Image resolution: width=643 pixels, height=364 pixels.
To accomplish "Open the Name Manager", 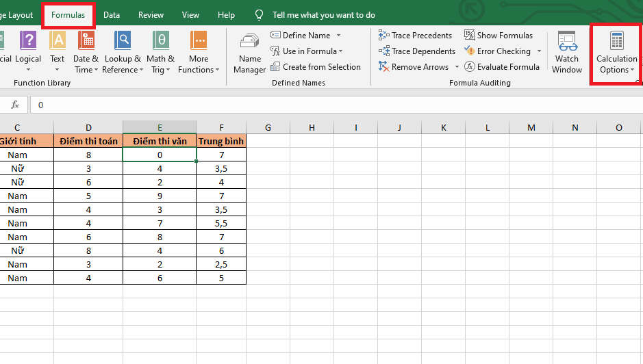I will click(x=249, y=53).
